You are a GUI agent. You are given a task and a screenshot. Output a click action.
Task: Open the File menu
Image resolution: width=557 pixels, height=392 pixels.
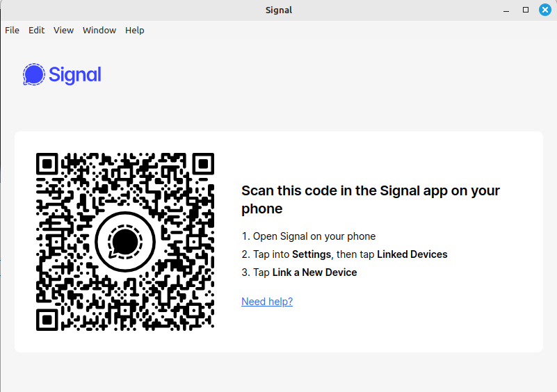pyautogui.click(x=12, y=31)
